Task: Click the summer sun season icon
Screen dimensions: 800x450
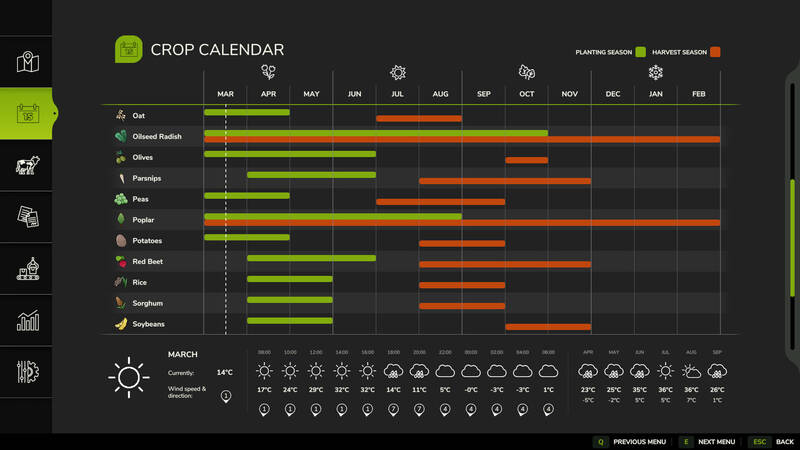Action: pos(397,72)
